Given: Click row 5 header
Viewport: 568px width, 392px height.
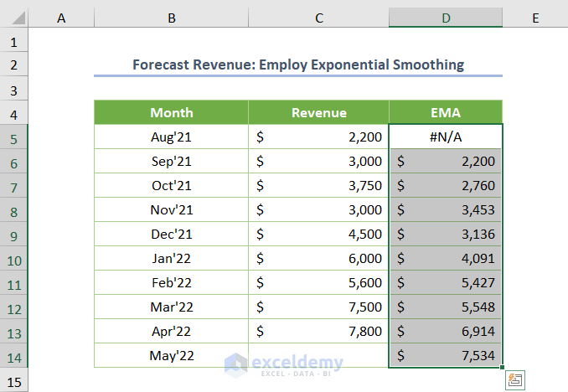Looking at the screenshot, I should coord(14,137).
